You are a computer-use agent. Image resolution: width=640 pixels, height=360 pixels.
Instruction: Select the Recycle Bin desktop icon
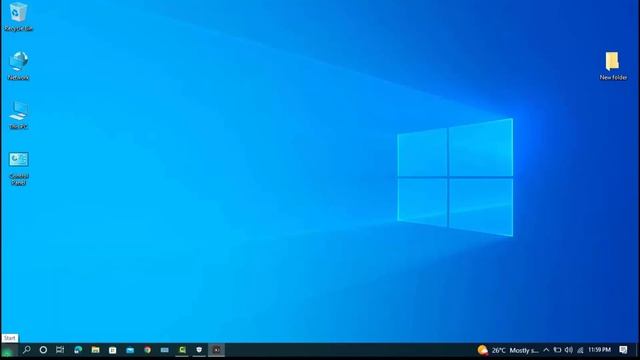click(18, 16)
